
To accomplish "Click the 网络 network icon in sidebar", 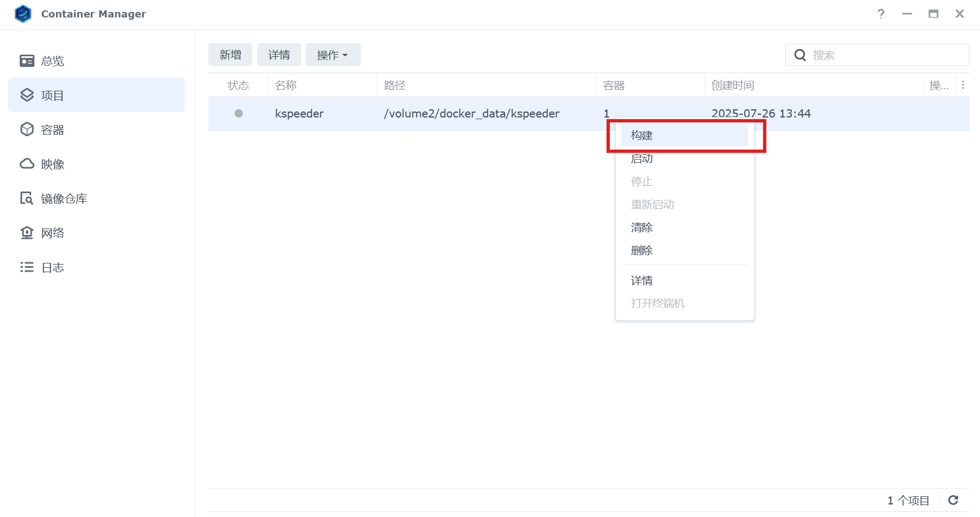I will (27, 233).
